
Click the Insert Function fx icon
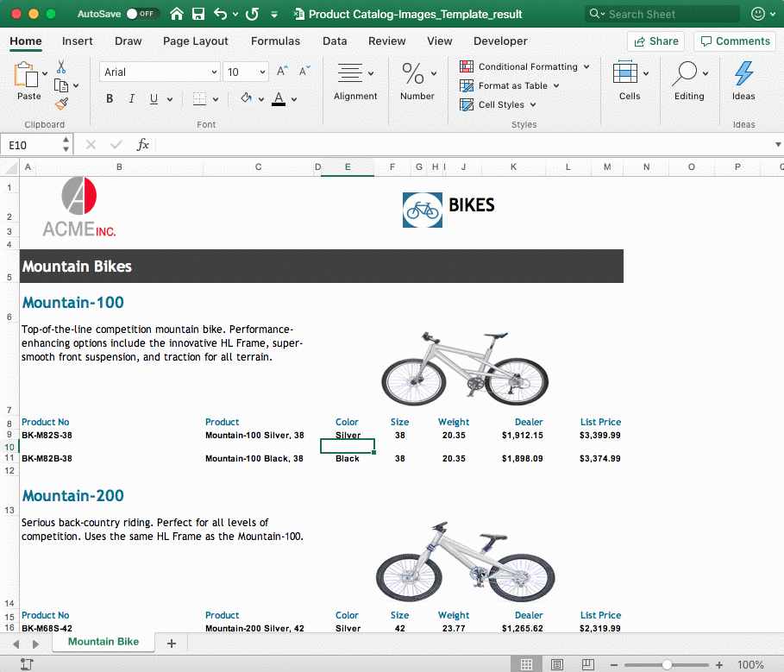pyautogui.click(x=142, y=144)
